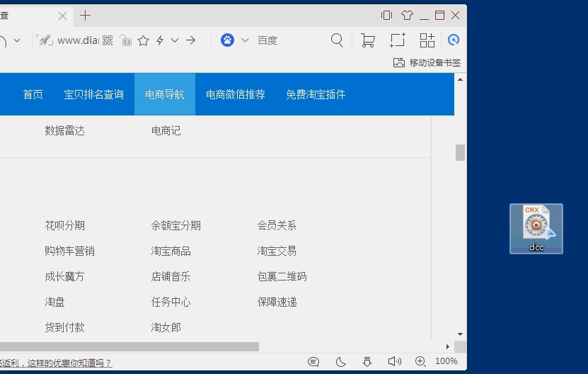The height and width of the screenshot is (374, 588).
Task: Open the status bar news headline link
Action: (55, 363)
